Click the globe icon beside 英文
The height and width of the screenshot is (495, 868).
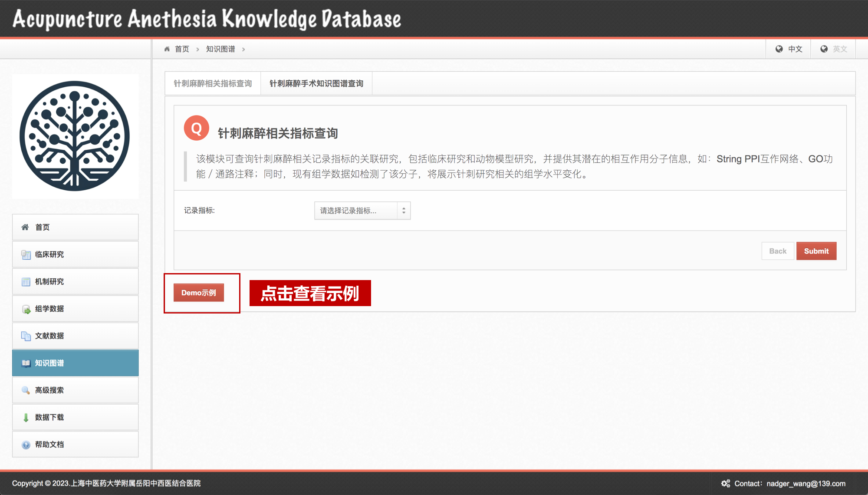[x=824, y=49]
